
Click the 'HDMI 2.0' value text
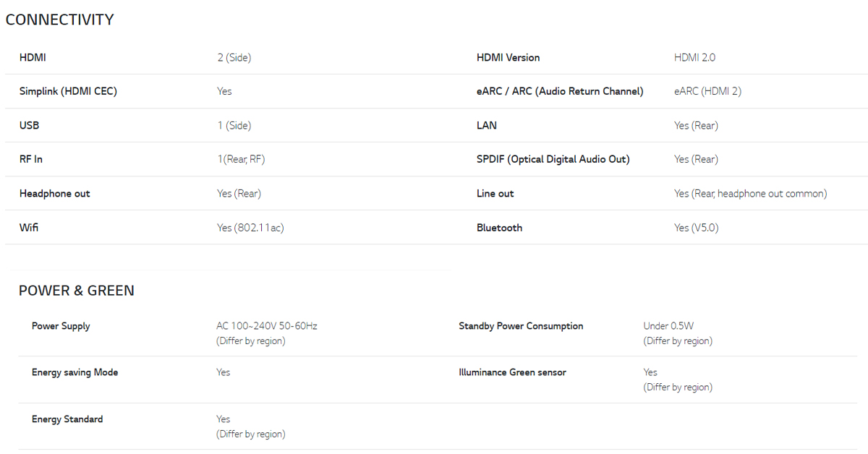pyautogui.click(x=694, y=58)
